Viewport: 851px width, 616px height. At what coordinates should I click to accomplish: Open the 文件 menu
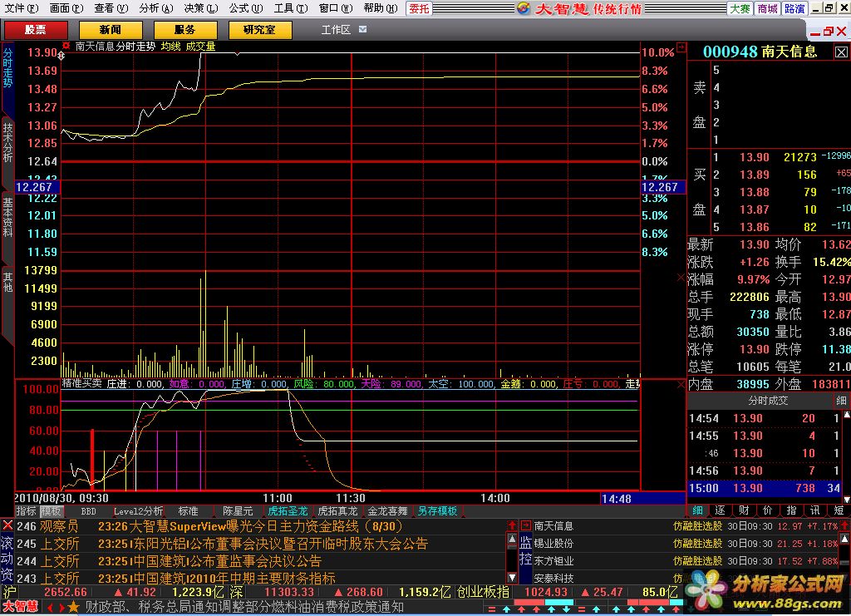pos(21,8)
